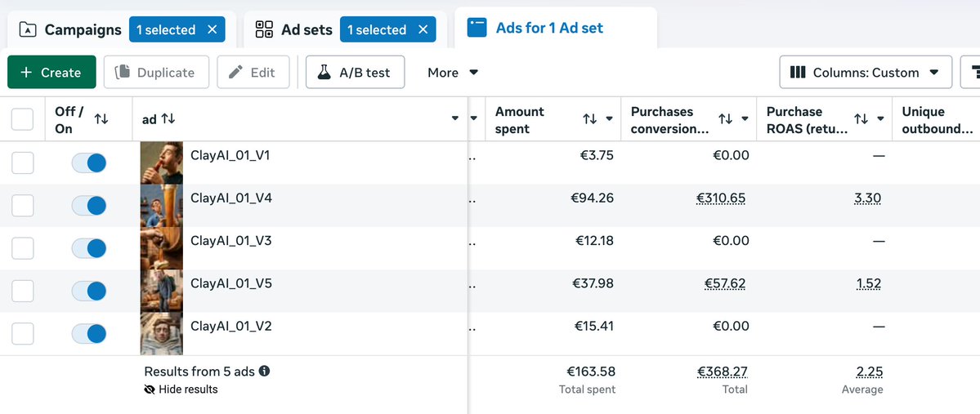Start an A/B test
The height and width of the screenshot is (414, 980).
[355, 73]
